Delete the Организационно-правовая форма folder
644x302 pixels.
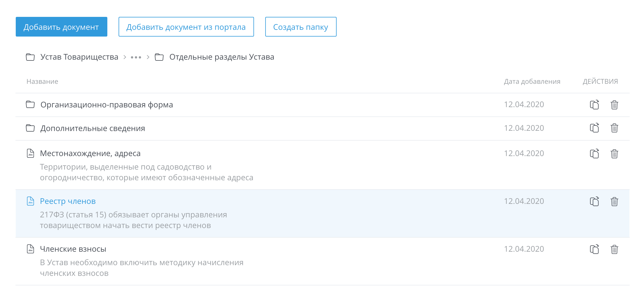tap(614, 105)
